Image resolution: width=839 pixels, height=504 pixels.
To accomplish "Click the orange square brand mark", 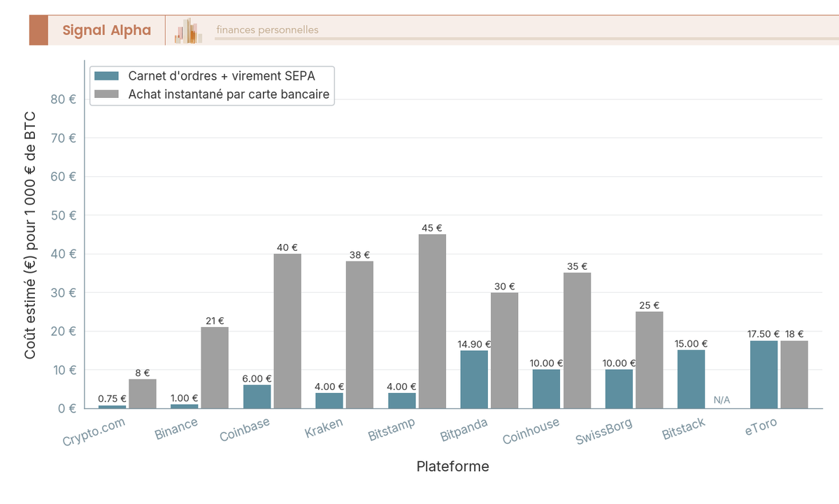I will tap(38, 30).
